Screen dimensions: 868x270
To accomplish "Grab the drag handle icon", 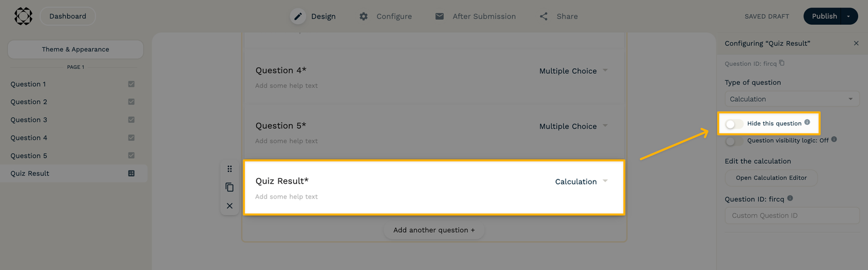I will point(229,169).
